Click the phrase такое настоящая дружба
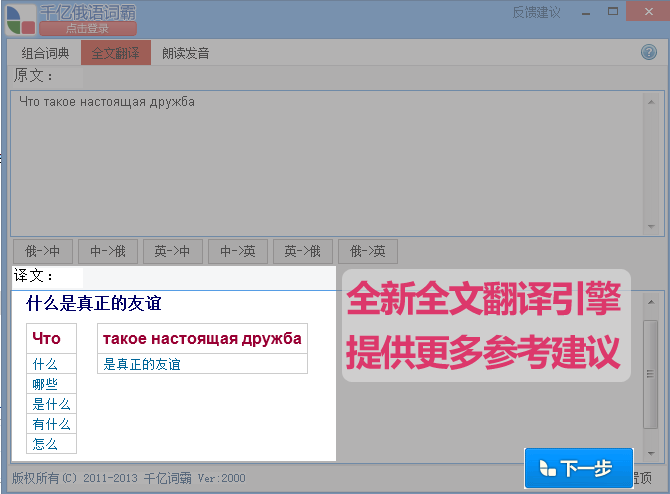The height and width of the screenshot is (494, 670). click(202, 338)
